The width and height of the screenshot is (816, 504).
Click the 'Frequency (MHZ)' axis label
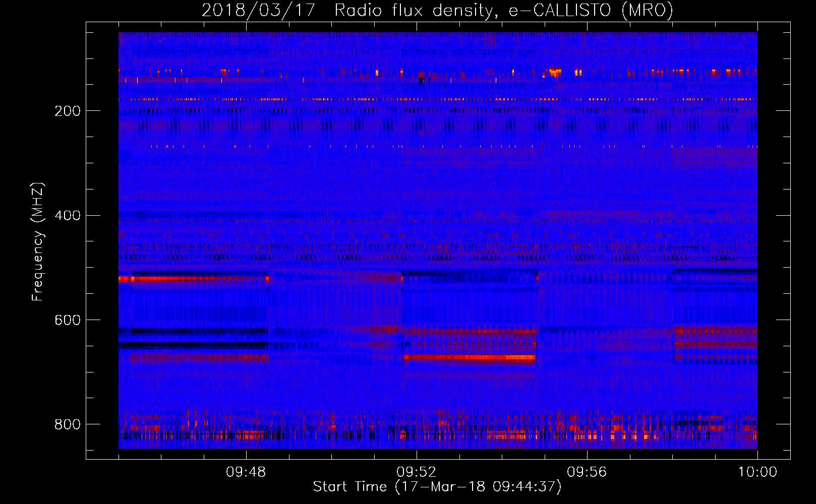pyautogui.click(x=38, y=242)
